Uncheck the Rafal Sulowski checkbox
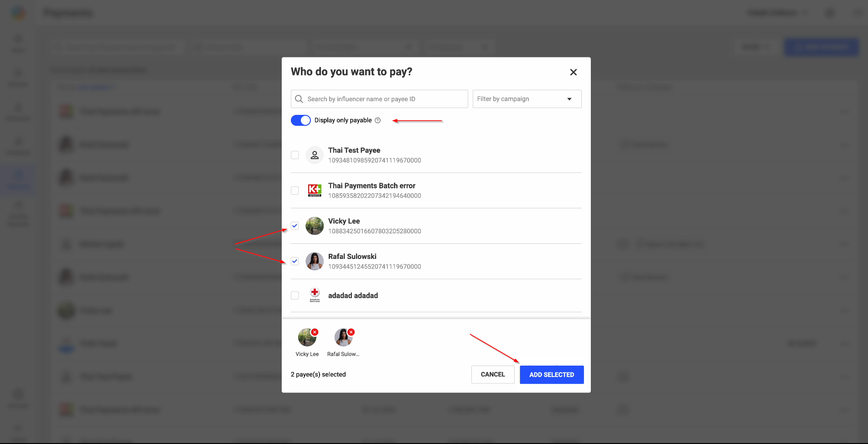The image size is (868, 444). 295,261
